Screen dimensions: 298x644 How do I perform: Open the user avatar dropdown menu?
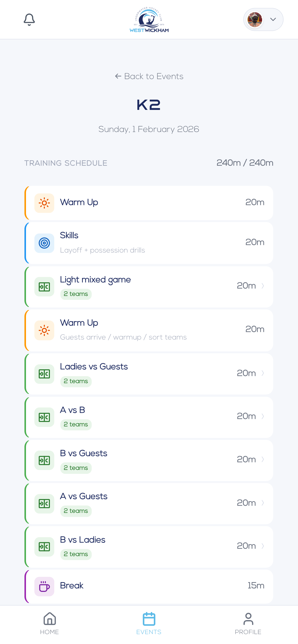tap(273, 20)
